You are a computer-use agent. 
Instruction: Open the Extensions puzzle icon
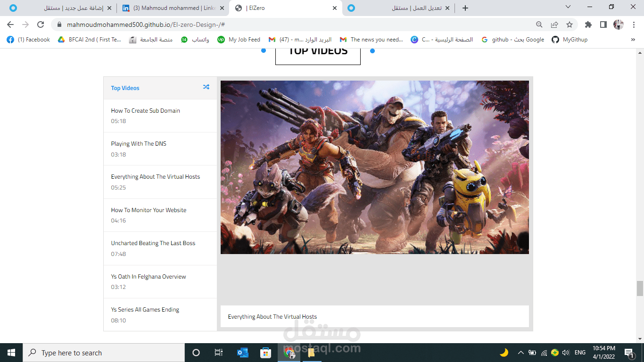pyautogui.click(x=588, y=25)
